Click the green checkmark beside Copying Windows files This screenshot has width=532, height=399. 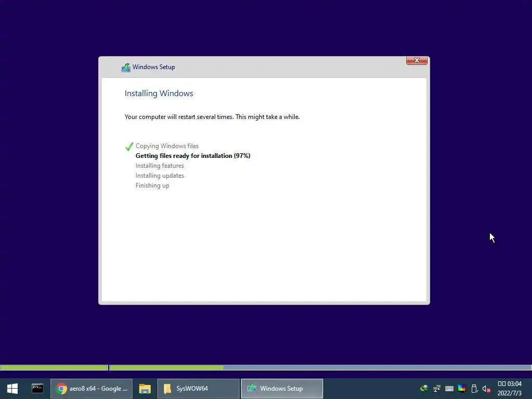pos(129,146)
